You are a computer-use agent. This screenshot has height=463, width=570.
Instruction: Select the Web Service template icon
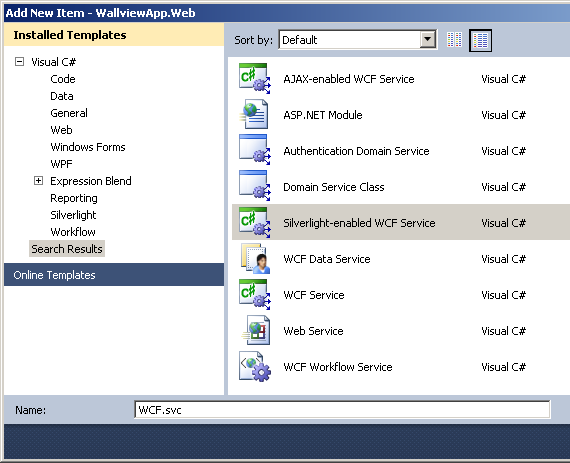point(255,330)
